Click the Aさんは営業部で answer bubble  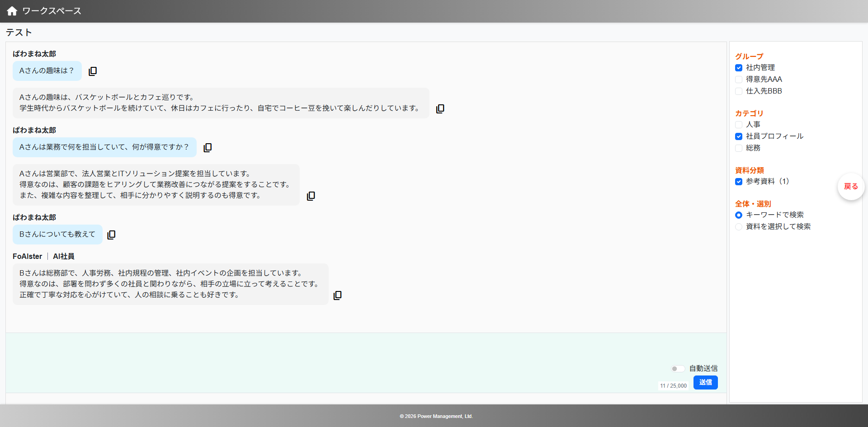click(x=156, y=185)
